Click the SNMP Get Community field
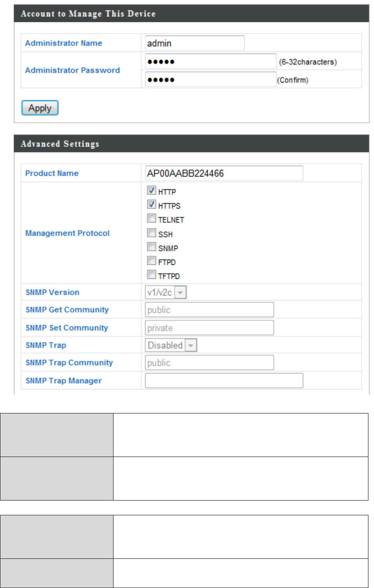This screenshot has height=588, width=374. pos(209,310)
